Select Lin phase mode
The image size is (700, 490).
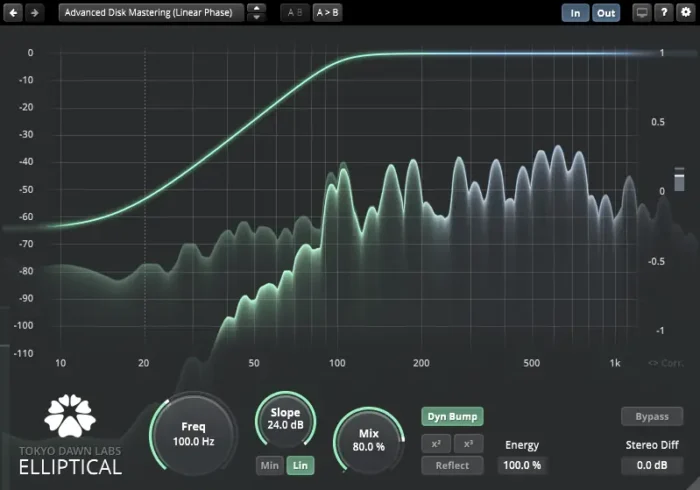(298, 465)
